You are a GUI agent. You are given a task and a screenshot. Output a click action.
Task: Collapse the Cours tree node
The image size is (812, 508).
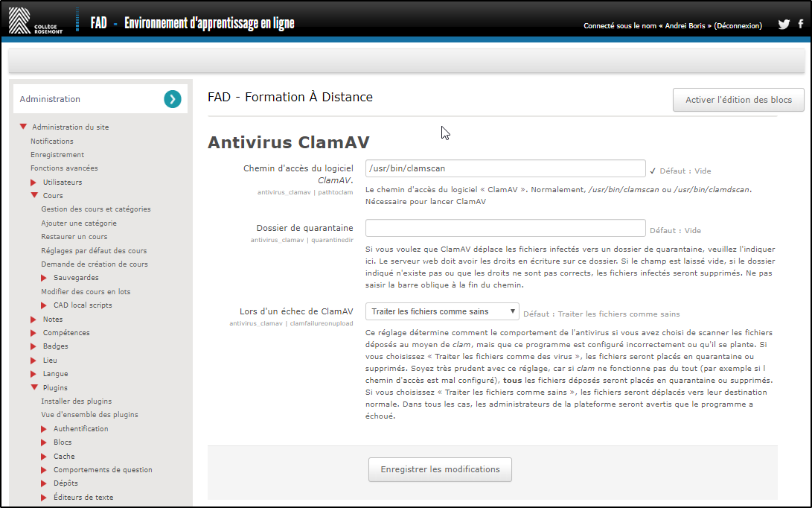click(34, 196)
